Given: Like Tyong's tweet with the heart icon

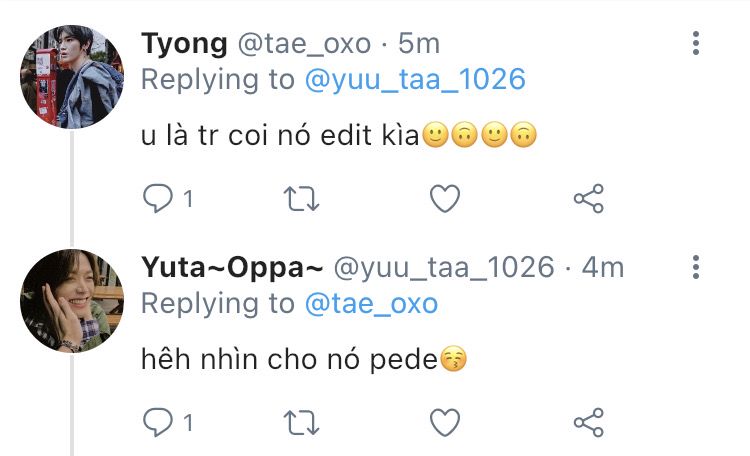Looking at the screenshot, I should 445,198.
